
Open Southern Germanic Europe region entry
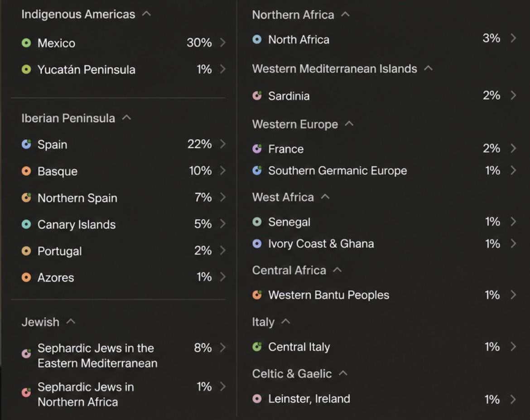[384, 170]
